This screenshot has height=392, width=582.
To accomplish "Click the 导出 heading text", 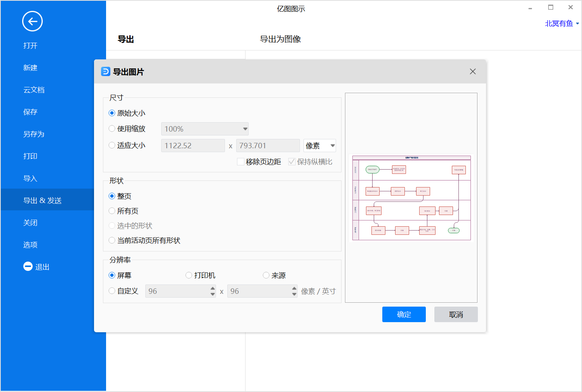I will tap(126, 39).
